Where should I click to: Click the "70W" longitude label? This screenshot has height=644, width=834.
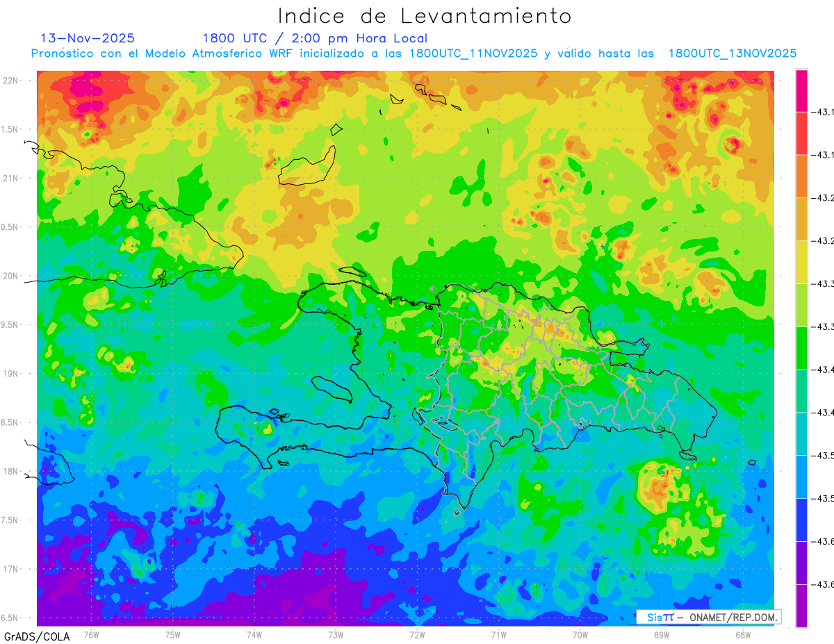coord(580,634)
